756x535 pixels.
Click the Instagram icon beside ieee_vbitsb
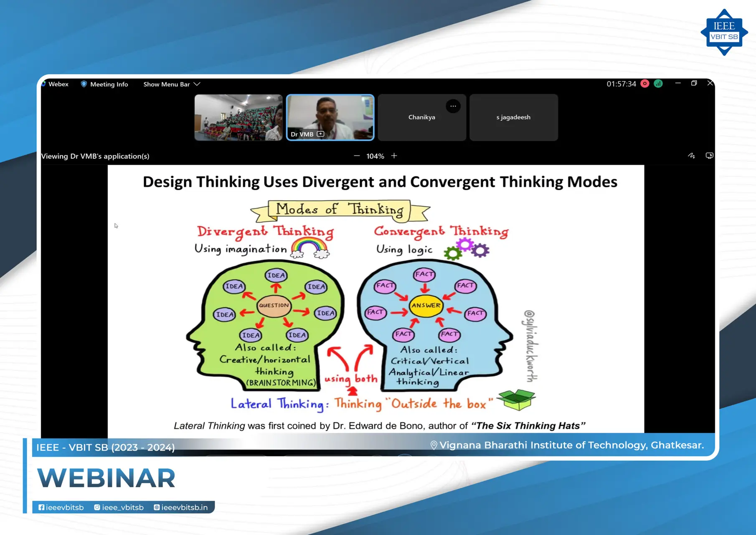(97, 507)
